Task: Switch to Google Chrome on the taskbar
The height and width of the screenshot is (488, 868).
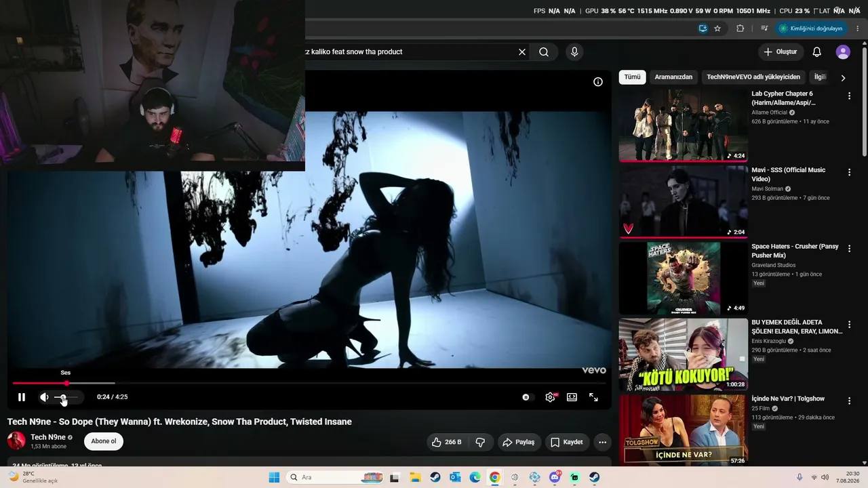Action: click(495, 477)
